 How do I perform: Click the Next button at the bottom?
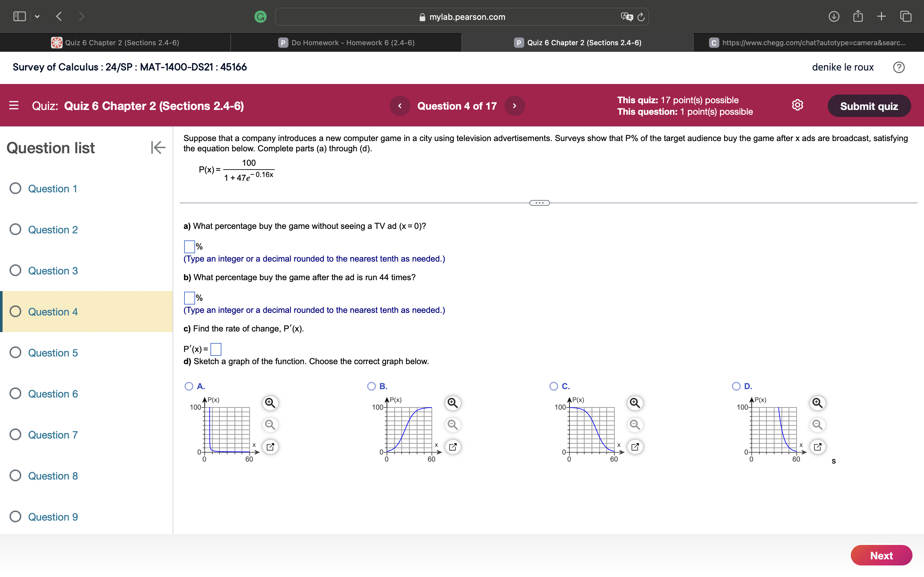pos(881,555)
